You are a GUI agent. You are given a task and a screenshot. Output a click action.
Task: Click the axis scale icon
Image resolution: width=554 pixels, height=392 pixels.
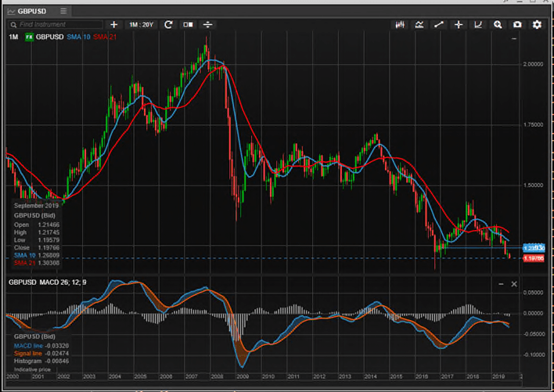point(478,24)
